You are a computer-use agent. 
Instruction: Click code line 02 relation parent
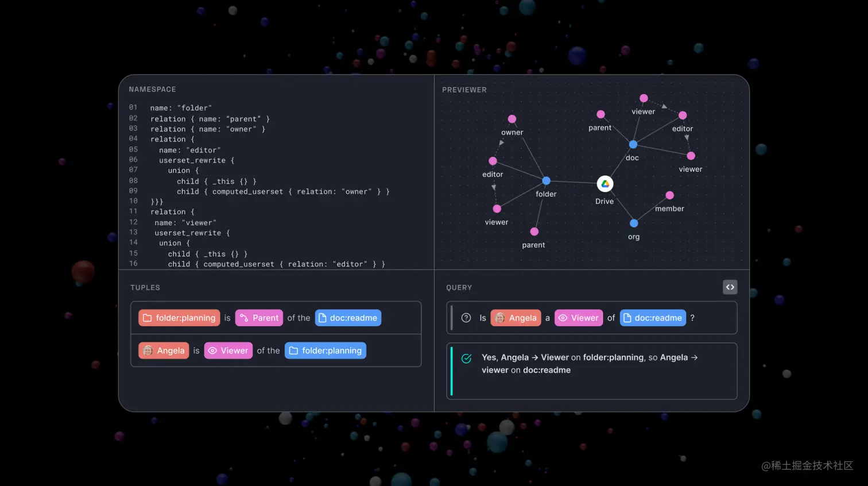pos(210,119)
